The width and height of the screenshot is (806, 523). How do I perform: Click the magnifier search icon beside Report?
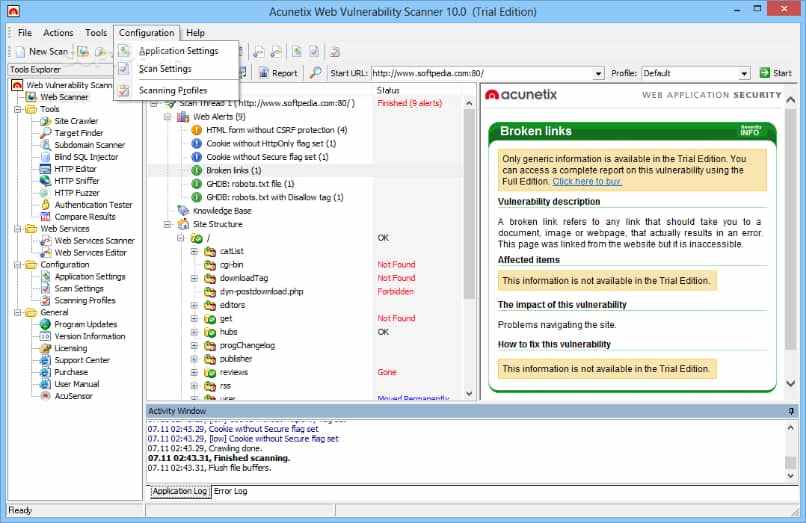[x=315, y=73]
